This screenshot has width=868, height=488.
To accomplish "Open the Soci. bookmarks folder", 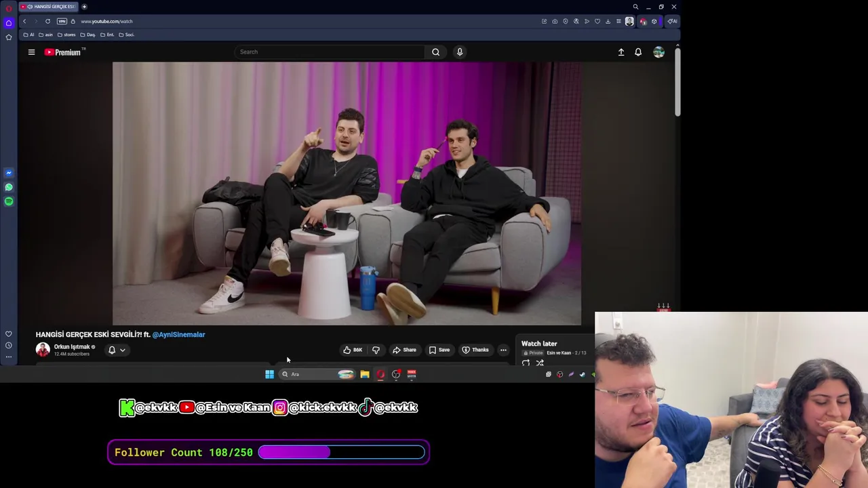I will [126, 35].
